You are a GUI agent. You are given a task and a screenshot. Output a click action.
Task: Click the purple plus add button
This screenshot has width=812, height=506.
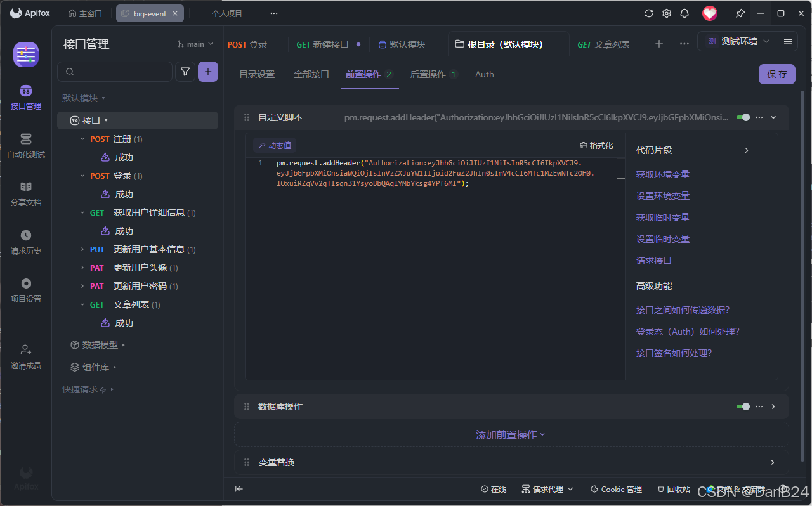[x=208, y=72]
